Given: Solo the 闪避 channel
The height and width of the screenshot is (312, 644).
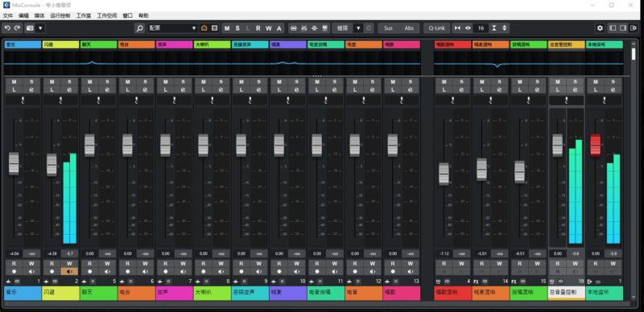Looking at the screenshot, I should (x=69, y=82).
